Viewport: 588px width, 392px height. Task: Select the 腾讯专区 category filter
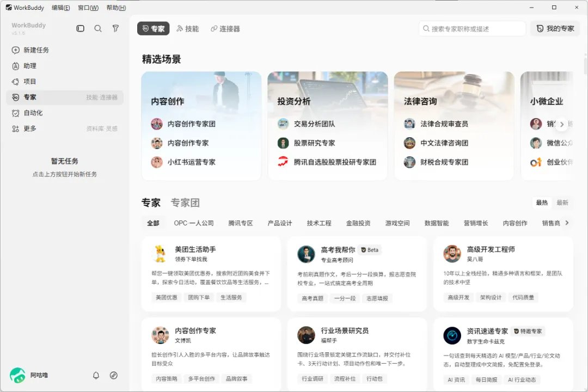pos(241,223)
